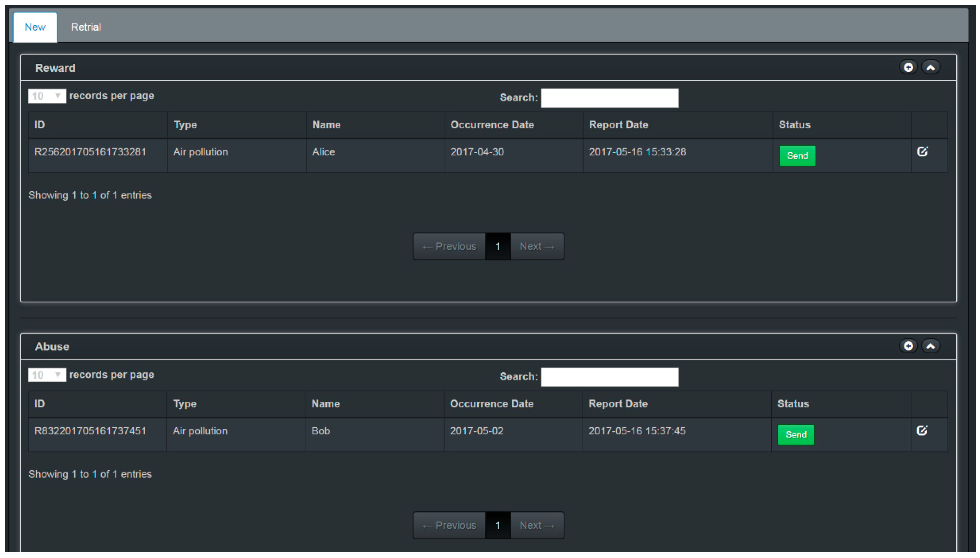Switch to the Retrial tab

coord(86,27)
